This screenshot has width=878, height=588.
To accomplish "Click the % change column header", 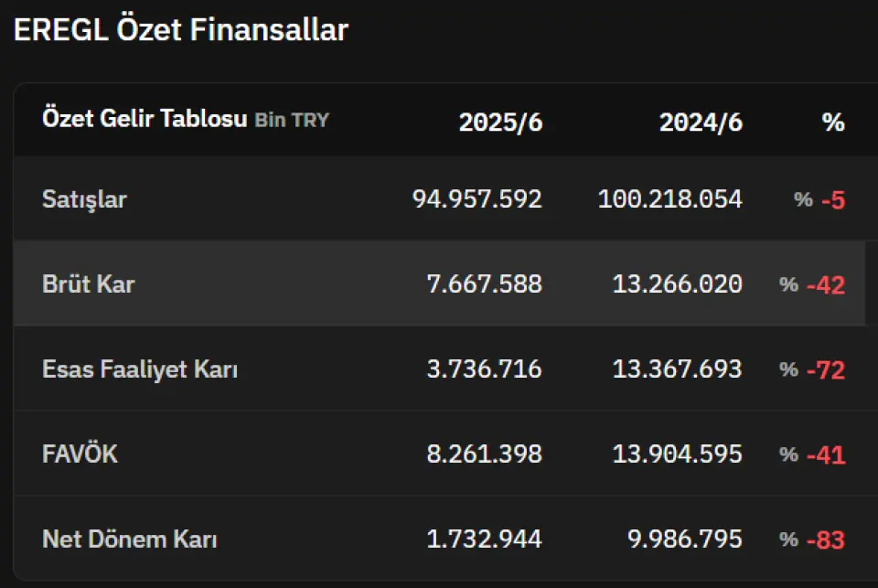I will [833, 122].
